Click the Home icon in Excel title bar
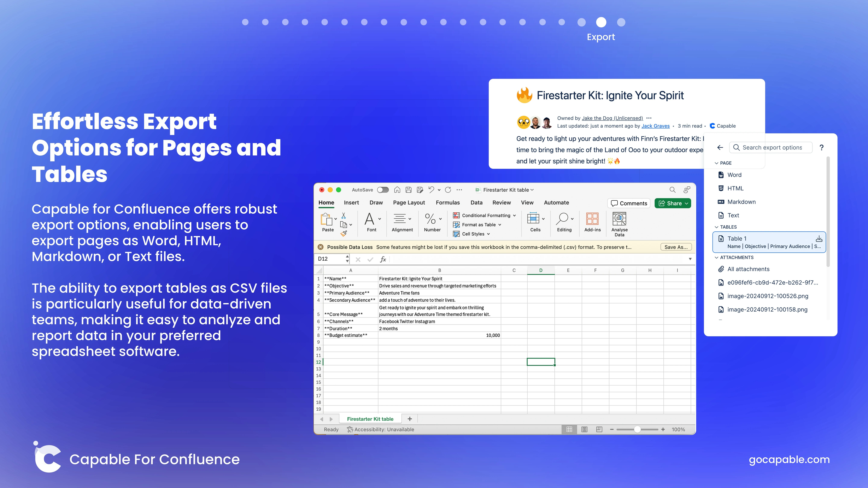868x488 pixels. [x=397, y=190]
